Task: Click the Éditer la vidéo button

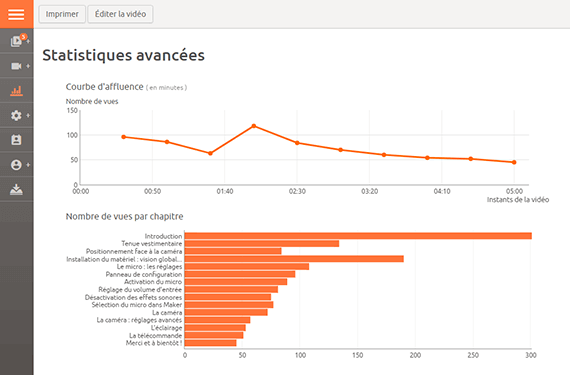Action: pyautogui.click(x=120, y=14)
